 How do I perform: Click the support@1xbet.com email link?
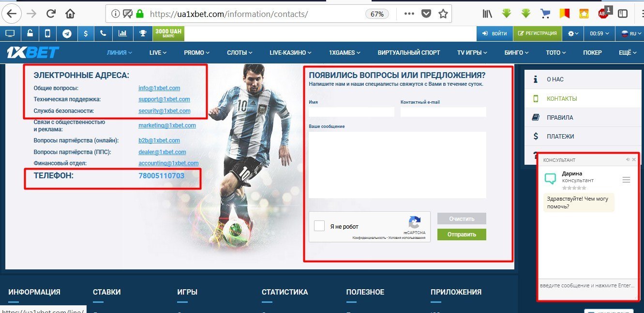(x=164, y=99)
